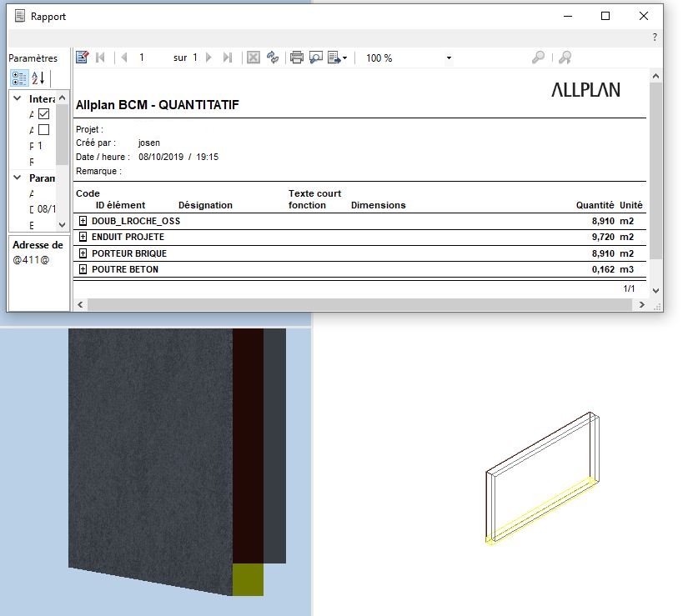Collapse the second parameter group
The width and height of the screenshot is (693, 616).
[18, 178]
